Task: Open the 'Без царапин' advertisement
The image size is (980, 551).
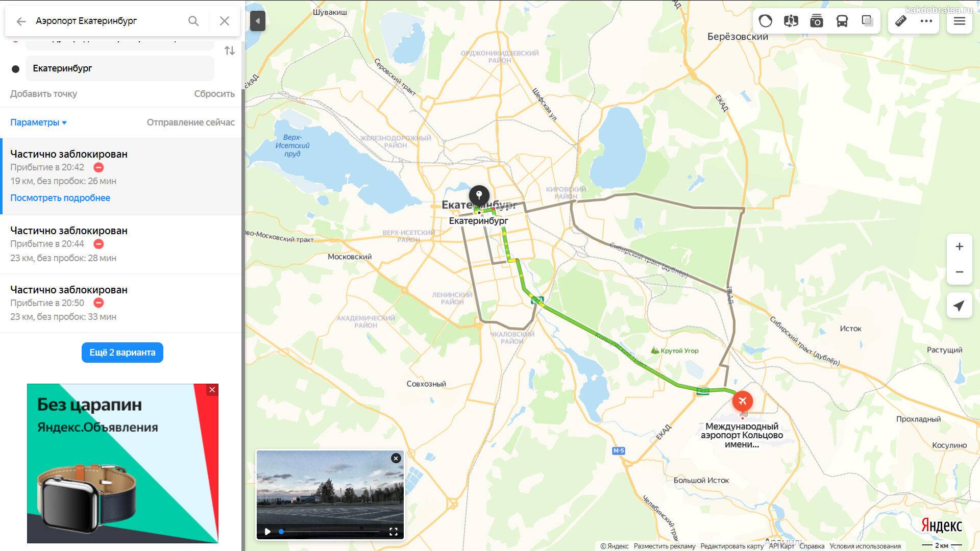Action: [122, 463]
